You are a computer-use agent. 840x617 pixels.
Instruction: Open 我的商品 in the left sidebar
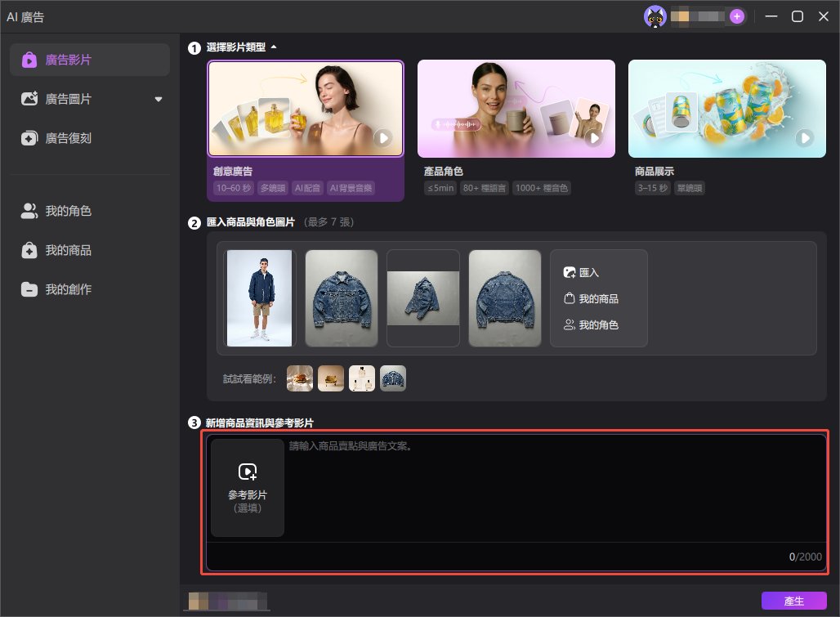point(90,250)
